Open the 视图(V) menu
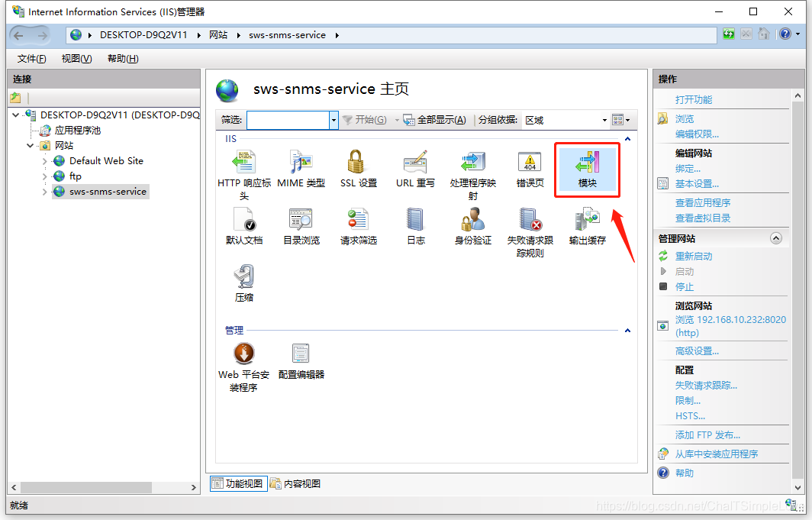 click(76, 59)
